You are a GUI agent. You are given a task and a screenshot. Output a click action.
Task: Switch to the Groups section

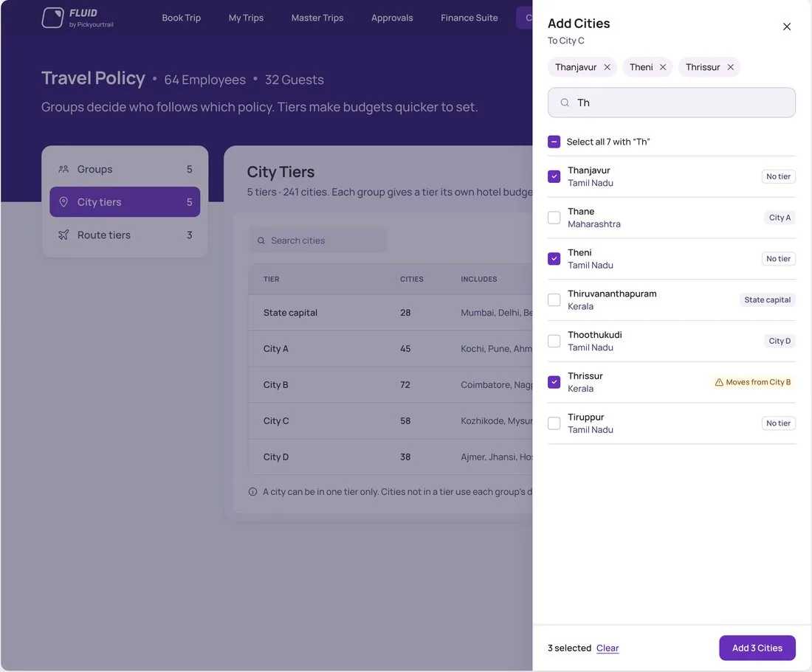125,169
